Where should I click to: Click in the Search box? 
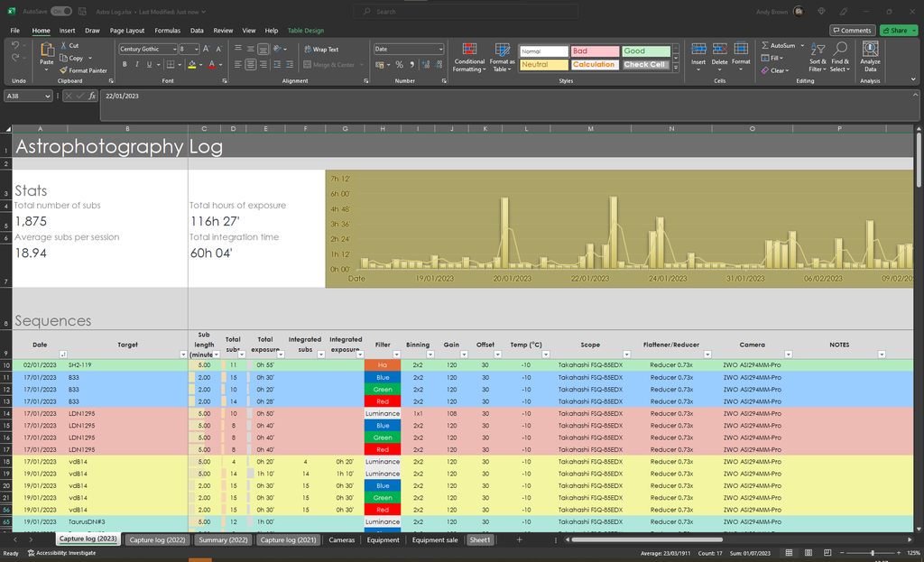(x=466, y=11)
